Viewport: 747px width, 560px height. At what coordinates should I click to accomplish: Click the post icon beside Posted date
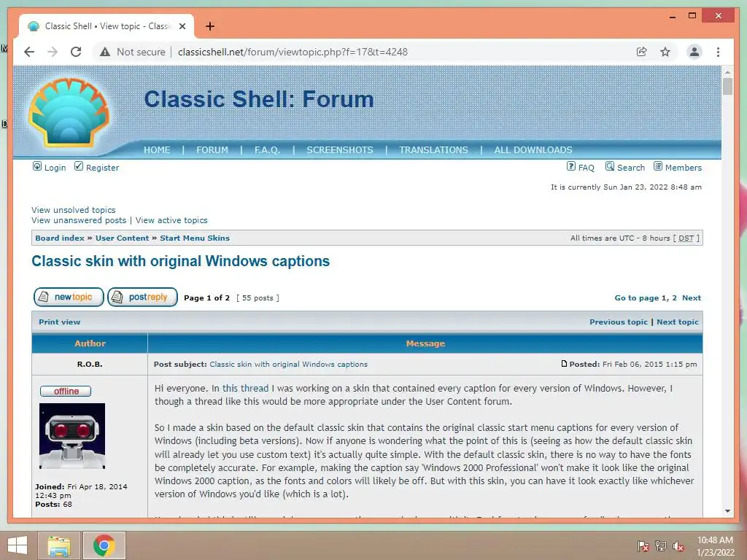pyautogui.click(x=564, y=364)
